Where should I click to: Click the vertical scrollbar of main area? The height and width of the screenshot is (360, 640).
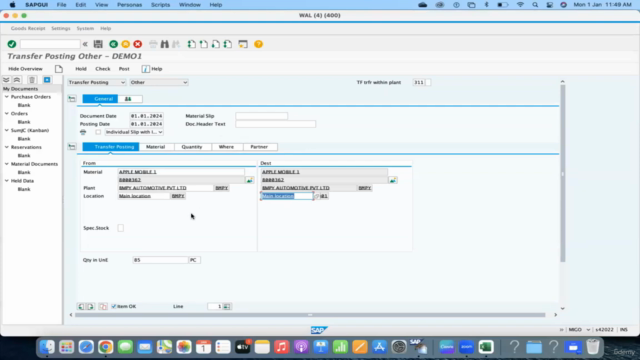(563, 173)
